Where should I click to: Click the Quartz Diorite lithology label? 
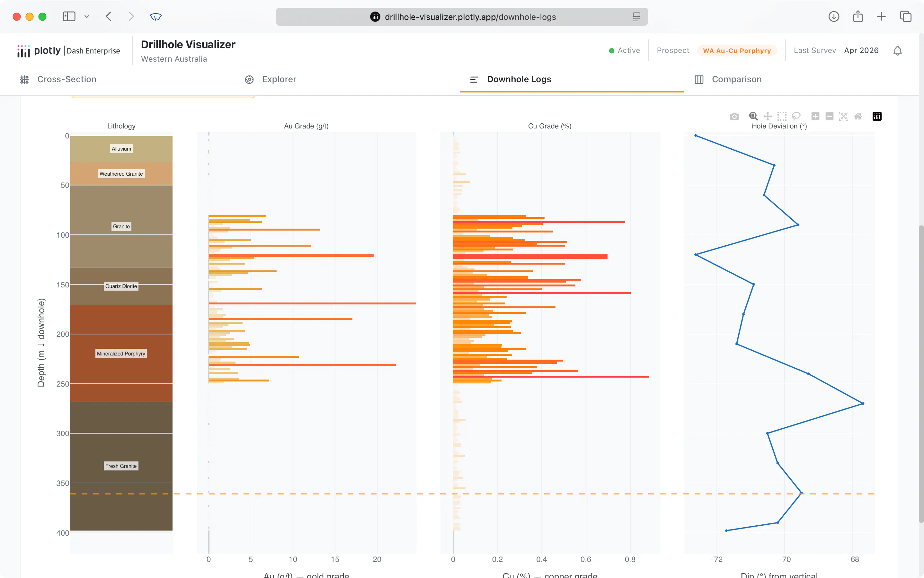tap(121, 286)
